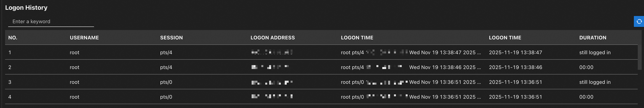
Task: Click the second LOGON TIME column header
Action: [x=505, y=37]
